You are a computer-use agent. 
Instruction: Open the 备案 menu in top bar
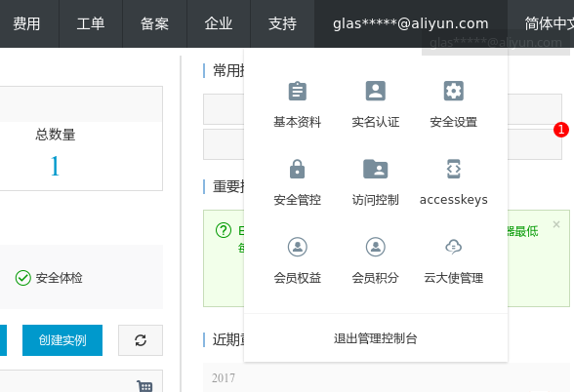(x=154, y=23)
